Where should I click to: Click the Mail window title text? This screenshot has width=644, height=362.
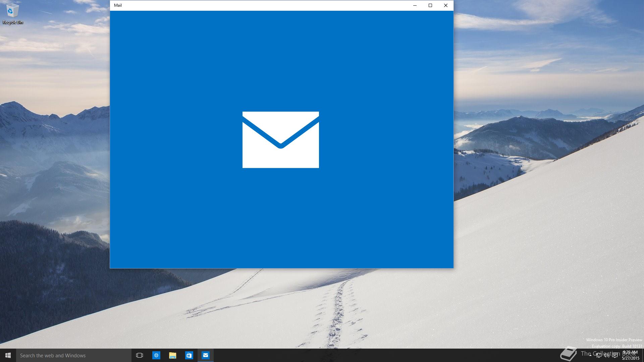point(118,5)
